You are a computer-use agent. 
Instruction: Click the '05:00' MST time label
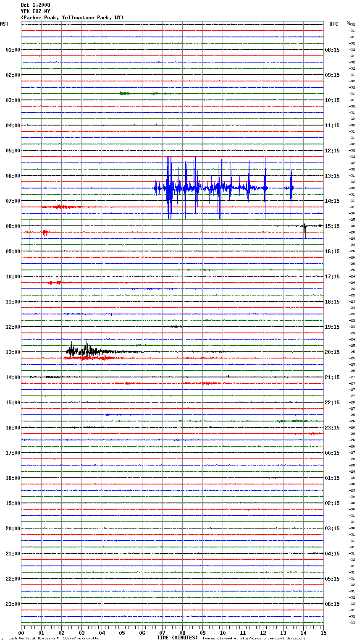tap(13, 151)
